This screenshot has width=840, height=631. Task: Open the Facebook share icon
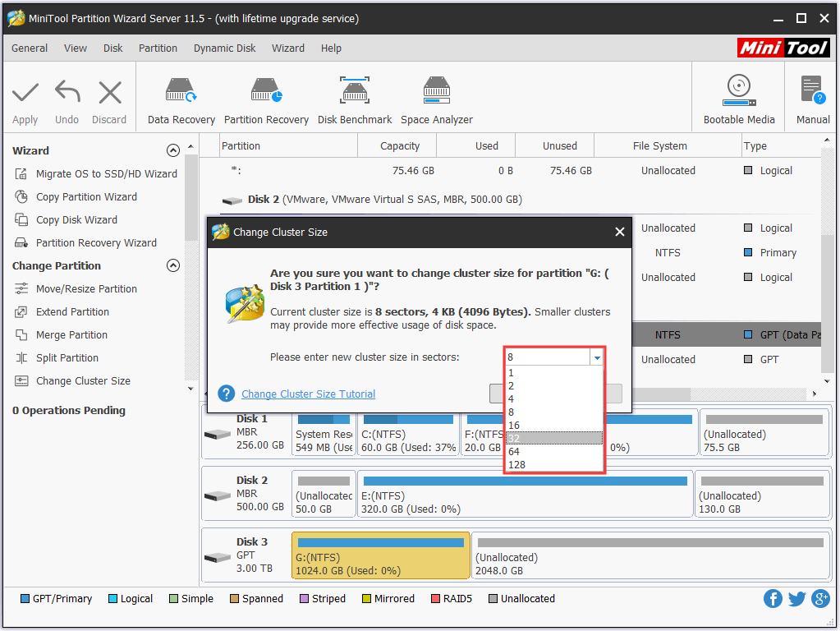pos(773,598)
